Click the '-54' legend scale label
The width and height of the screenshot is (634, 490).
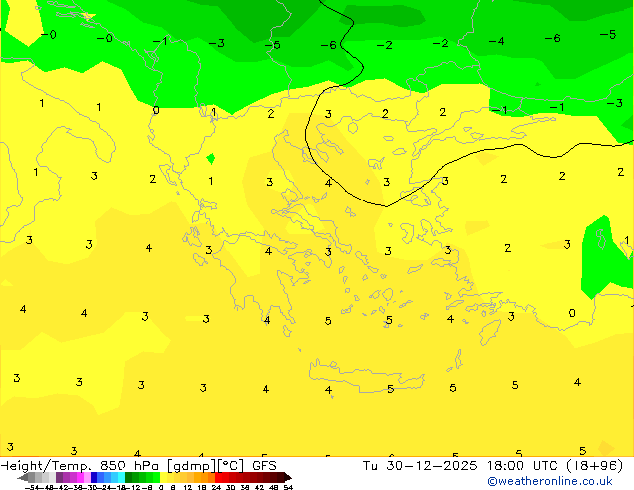pyautogui.click(x=32, y=487)
